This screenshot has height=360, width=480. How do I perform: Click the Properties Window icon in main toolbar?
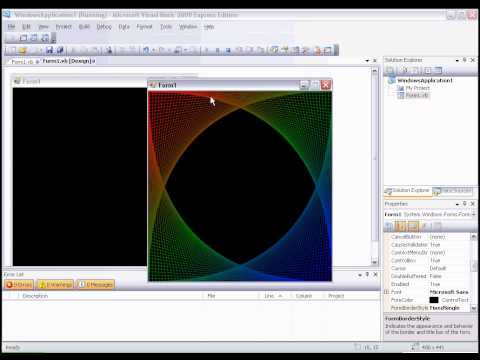pos(285,50)
